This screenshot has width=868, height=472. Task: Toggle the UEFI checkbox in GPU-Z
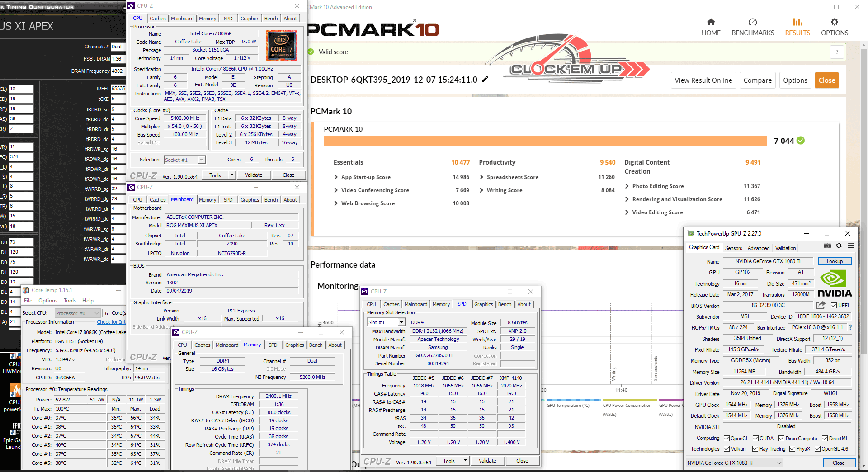834,306
